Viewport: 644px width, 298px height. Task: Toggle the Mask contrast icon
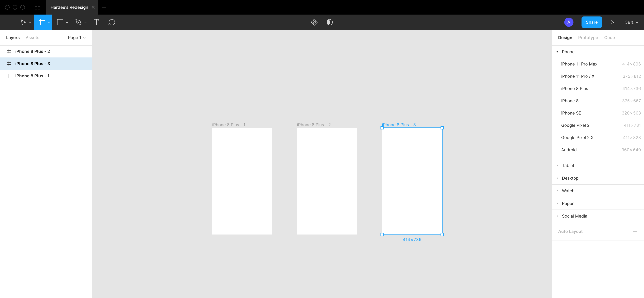[329, 22]
